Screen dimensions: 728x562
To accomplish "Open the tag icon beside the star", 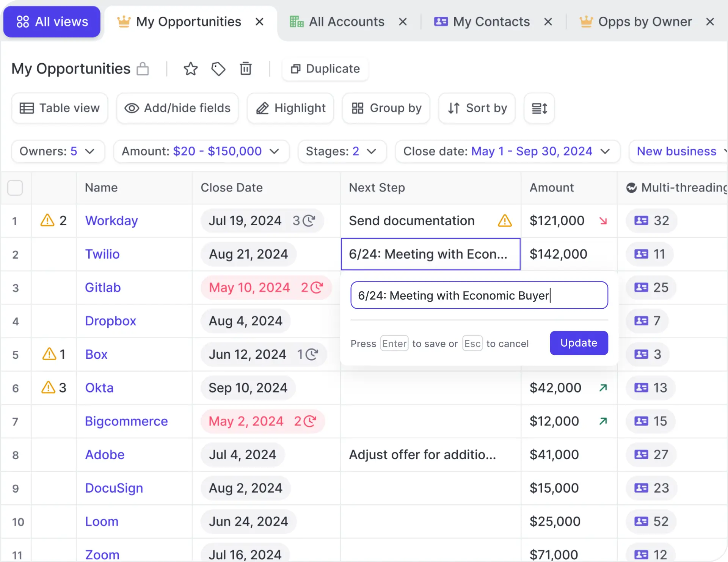I will tap(218, 69).
